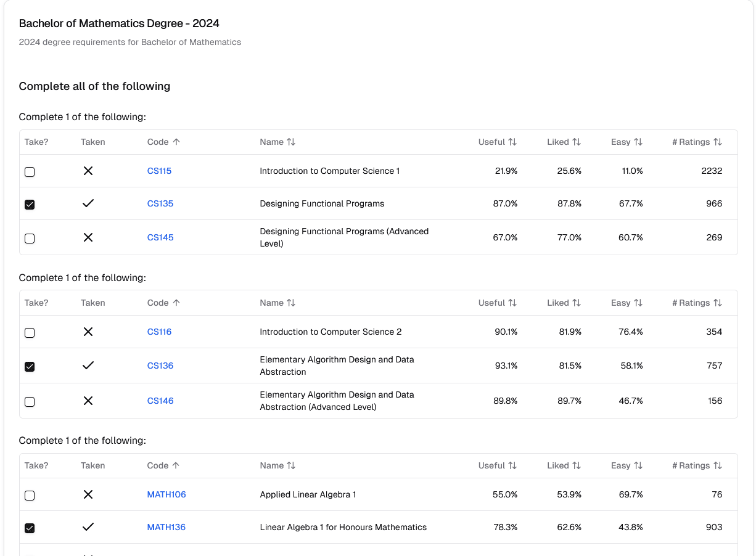Viewport: 756px width, 556px height.
Task: Uncheck the Take? box for CS136
Action: click(30, 366)
